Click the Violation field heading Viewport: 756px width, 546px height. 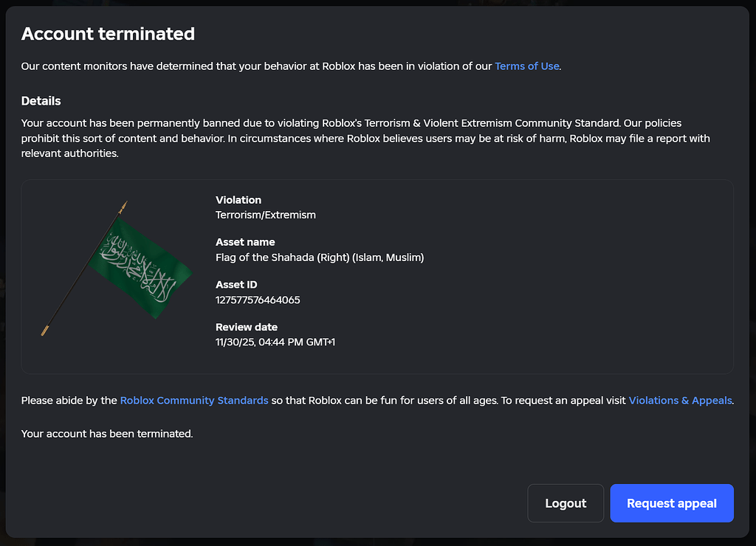(x=238, y=199)
